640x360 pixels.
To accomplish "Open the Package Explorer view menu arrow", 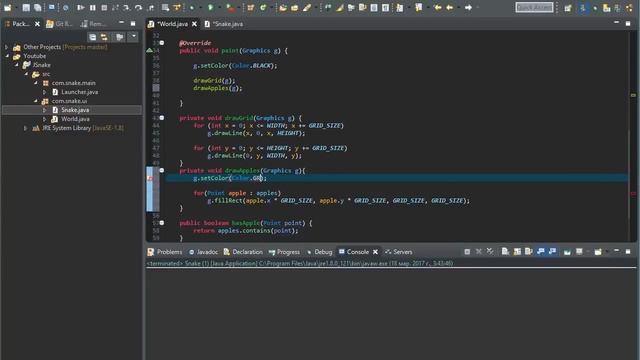I will 133,37.
